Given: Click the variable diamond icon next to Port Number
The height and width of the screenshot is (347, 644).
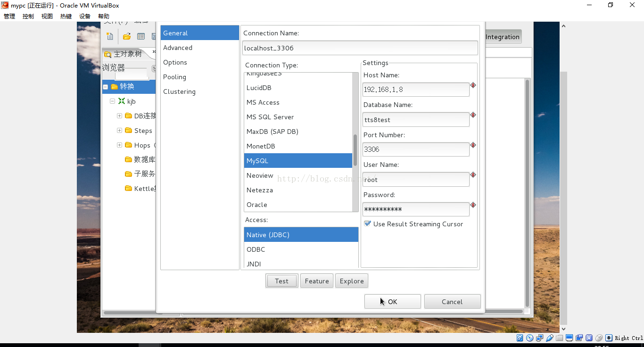Looking at the screenshot, I should pyautogui.click(x=473, y=145).
